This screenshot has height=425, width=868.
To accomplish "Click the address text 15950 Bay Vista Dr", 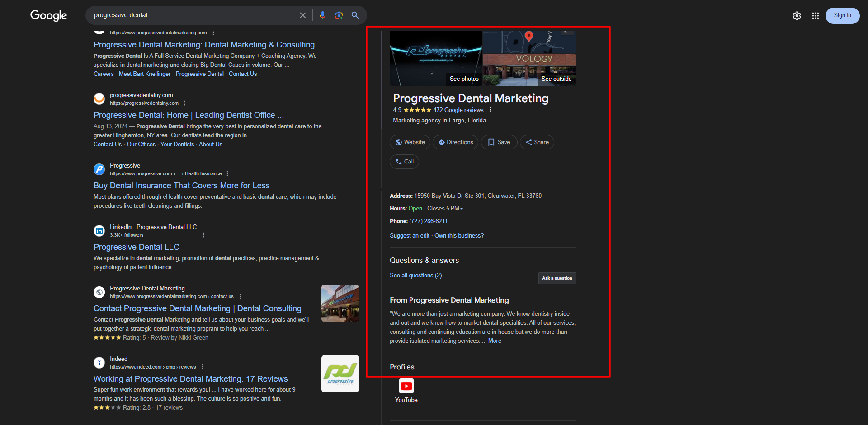I will [x=478, y=196].
